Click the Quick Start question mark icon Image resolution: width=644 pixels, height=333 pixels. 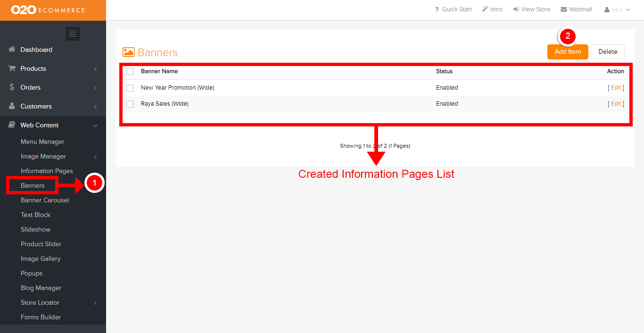(x=437, y=9)
